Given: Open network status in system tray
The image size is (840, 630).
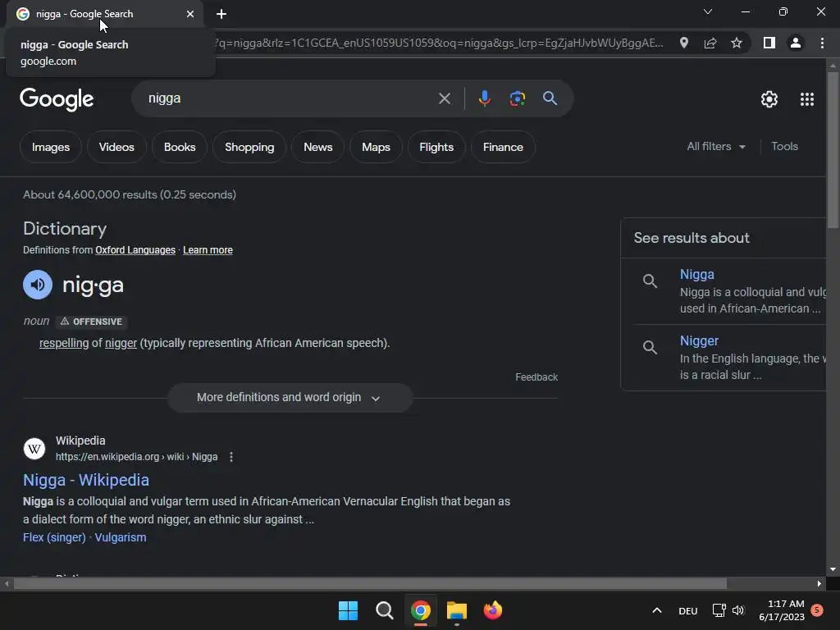Looking at the screenshot, I should pyautogui.click(x=719, y=610).
